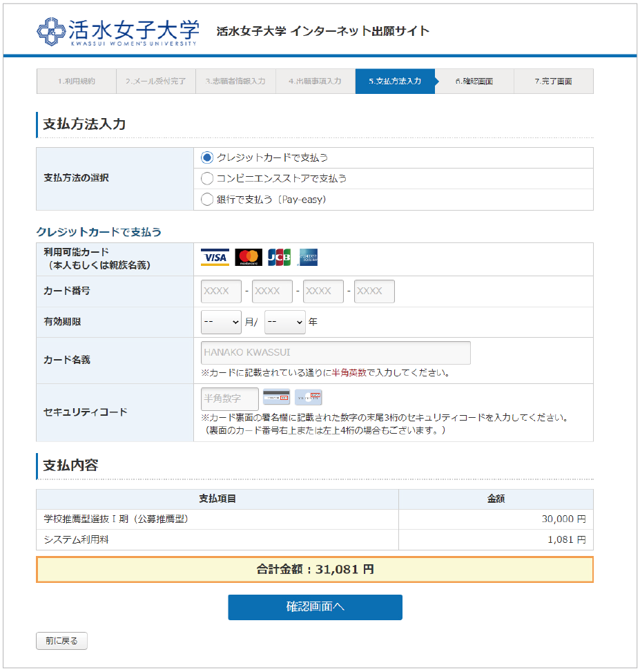
Task: Choose 銀行で支払う (Pay-easy) radio button
Action: [207, 200]
